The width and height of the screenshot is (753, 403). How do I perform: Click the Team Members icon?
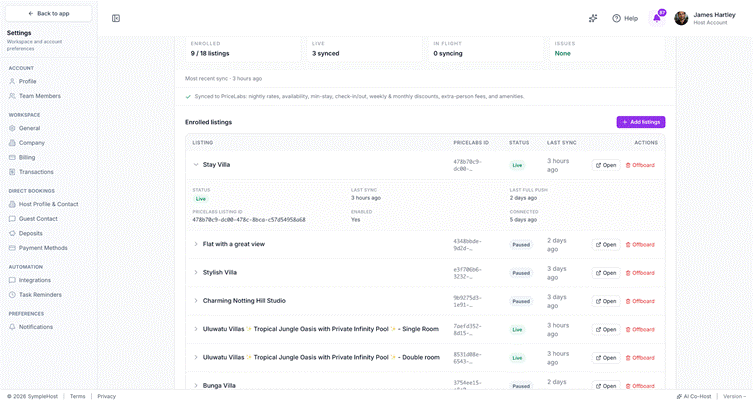pos(12,96)
